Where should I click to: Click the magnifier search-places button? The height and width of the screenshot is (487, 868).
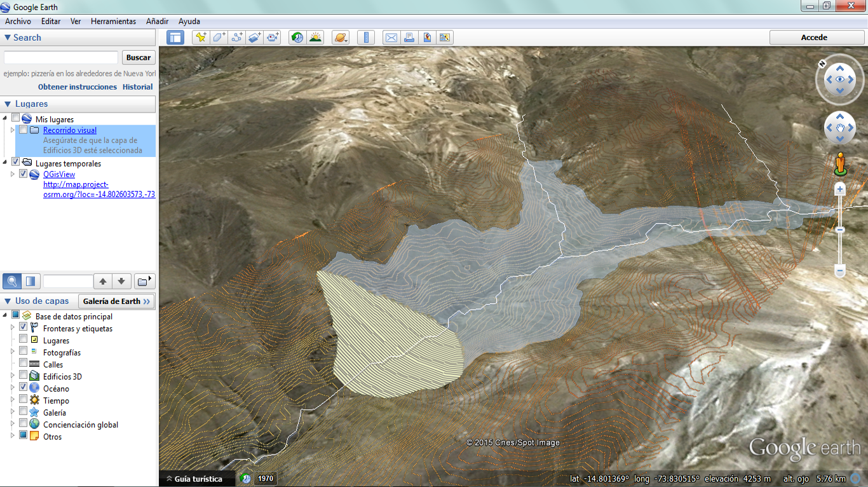pos(12,281)
